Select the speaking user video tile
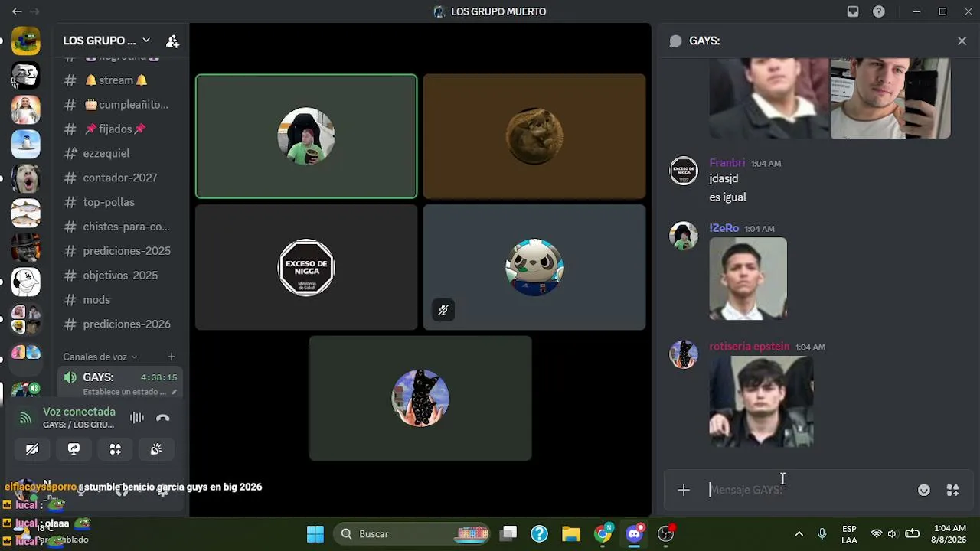The image size is (980, 551). point(306,136)
